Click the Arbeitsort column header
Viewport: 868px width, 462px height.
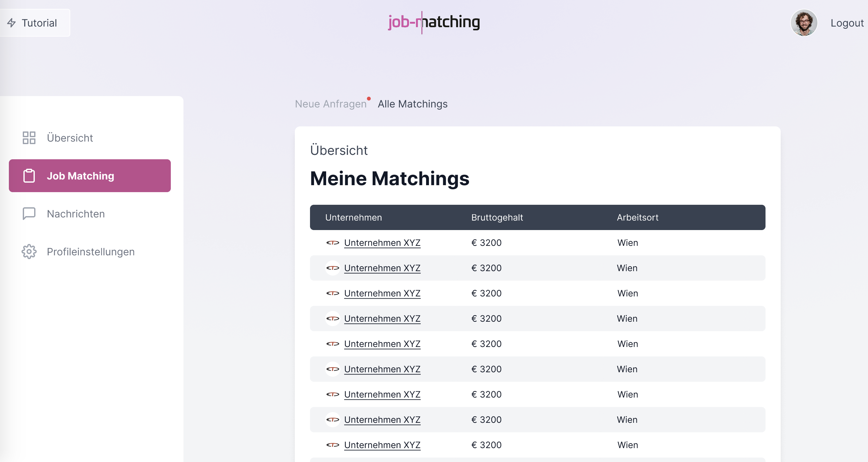tap(637, 217)
